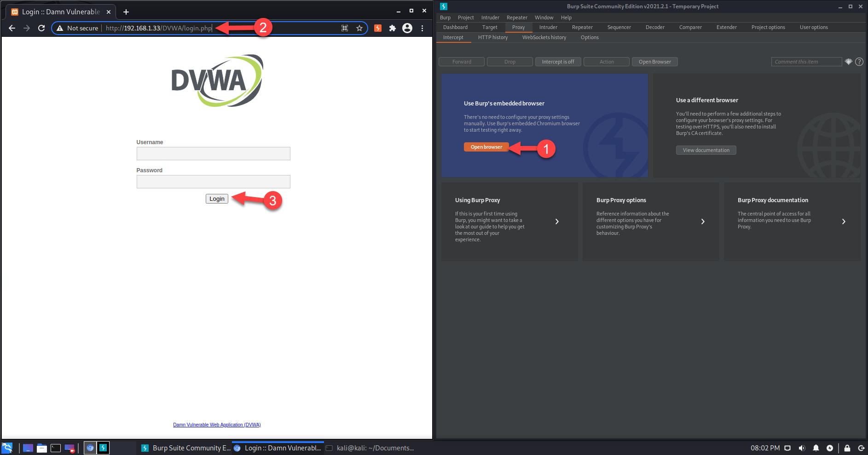868x455 pixels.
Task: Open a new browser tab
Action: pyautogui.click(x=126, y=12)
